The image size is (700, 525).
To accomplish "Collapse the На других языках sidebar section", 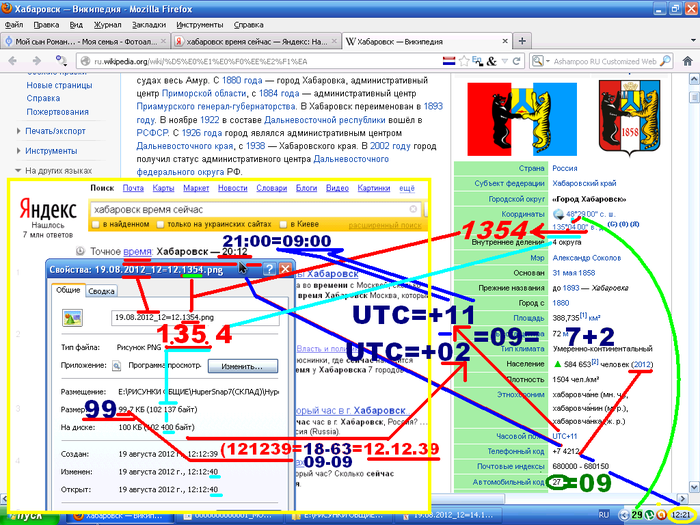I will pyautogui.click(x=18, y=171).
